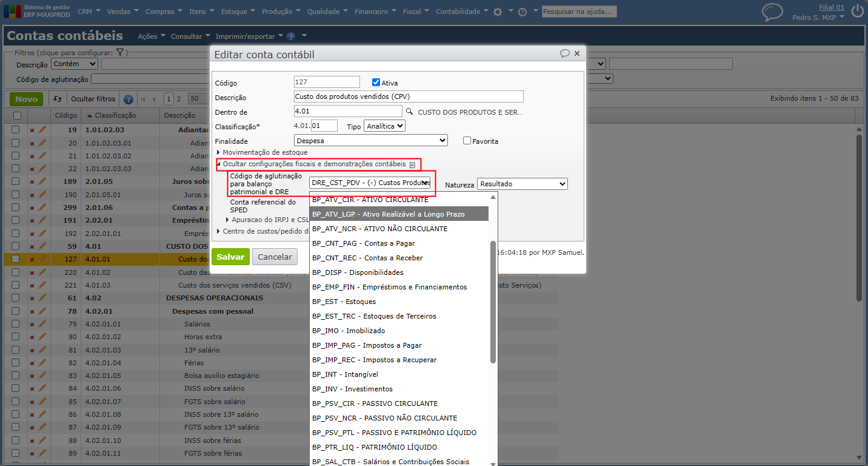Screen dimensions: 868x466
Task: Open the Financeiro menu
Action: [x=375, y=12]
